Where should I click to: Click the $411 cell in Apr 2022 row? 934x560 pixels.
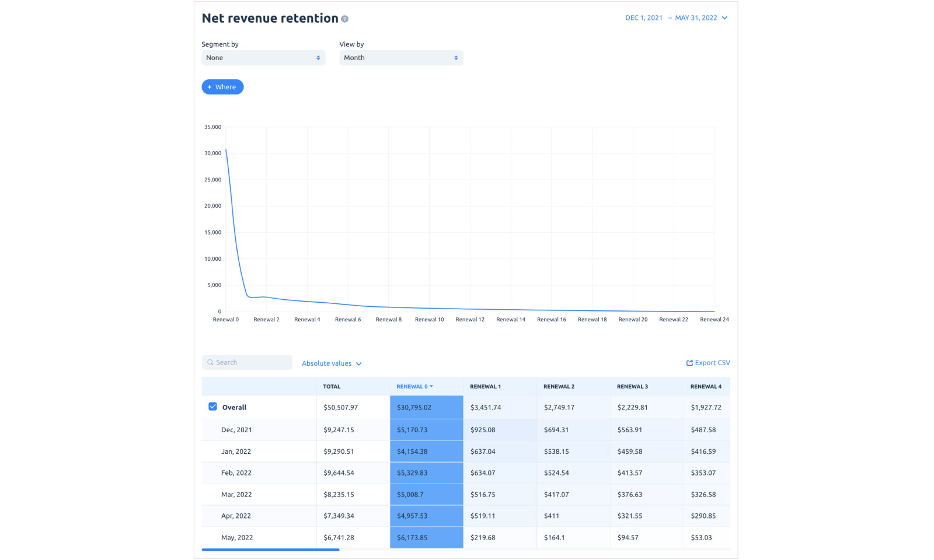pyautogui.click(x=573, y=516)
